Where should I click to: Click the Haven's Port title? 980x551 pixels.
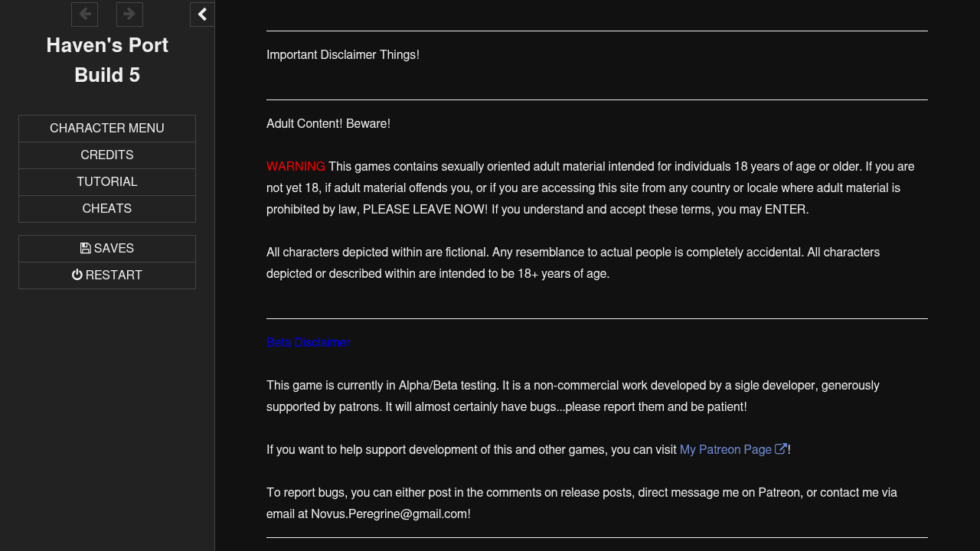(107, 46)
